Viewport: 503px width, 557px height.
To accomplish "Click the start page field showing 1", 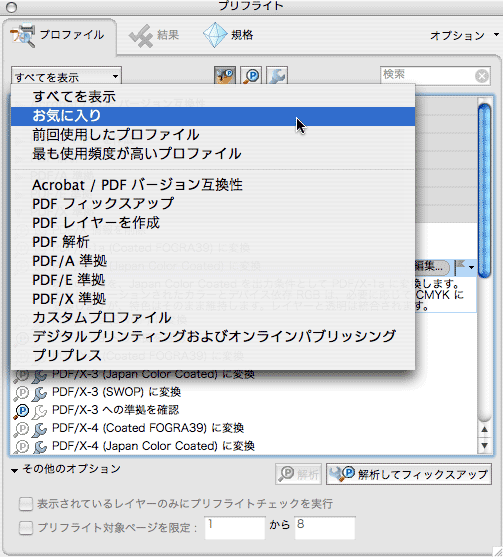I will pyautogui.click(x=235, y=528).
